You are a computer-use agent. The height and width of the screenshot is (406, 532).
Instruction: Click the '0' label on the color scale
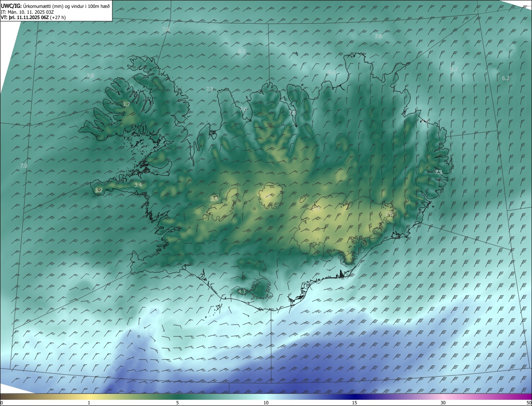(2, 403)
